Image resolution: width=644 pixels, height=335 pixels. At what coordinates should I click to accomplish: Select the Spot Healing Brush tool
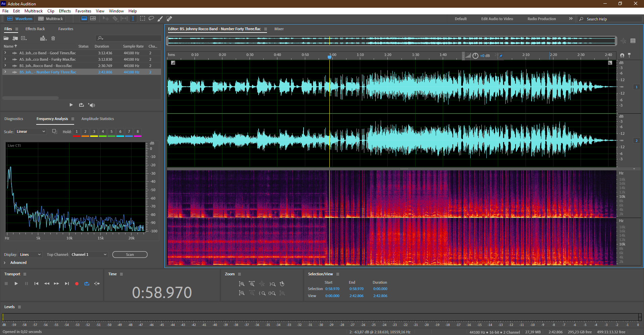click(169, 18)
